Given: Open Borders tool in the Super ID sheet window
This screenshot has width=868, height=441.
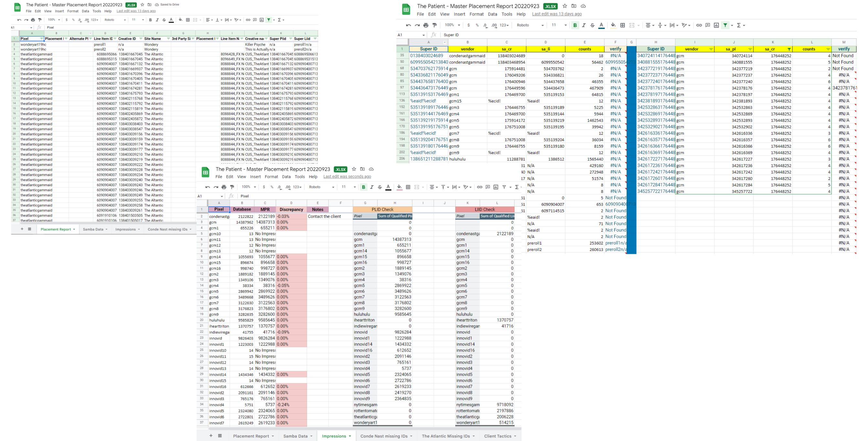Looking at the screenshot, I should (x=623, y=25).
